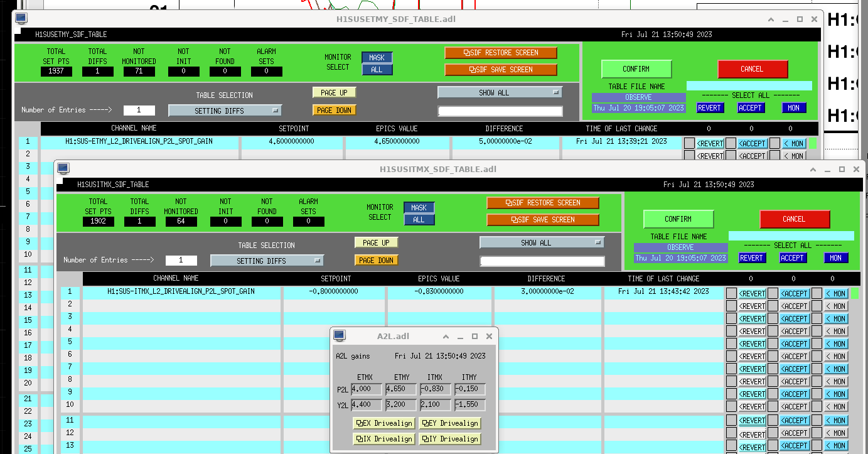Open IX Drivealign related display
Screen dimensions: 868x454
383,439
